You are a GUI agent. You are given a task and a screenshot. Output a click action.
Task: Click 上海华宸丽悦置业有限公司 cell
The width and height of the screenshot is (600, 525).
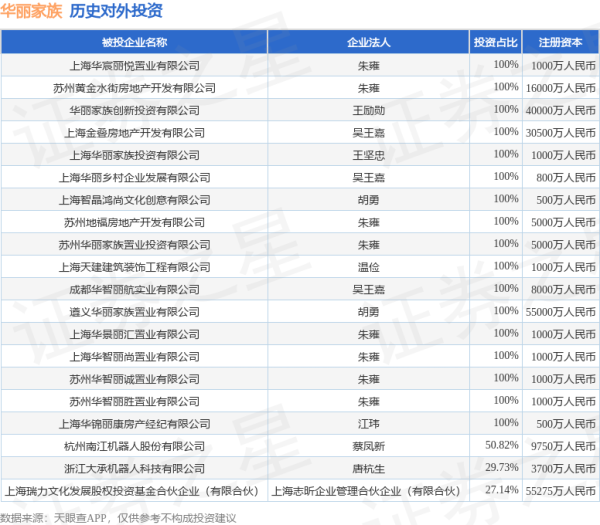134,65
